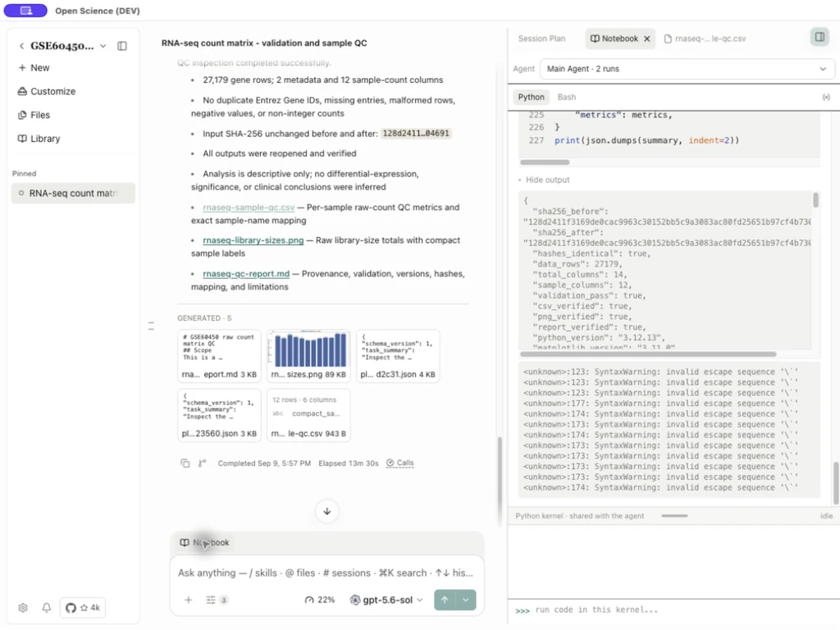
Task: Click the purple app logo button
Action: point(25,10)
